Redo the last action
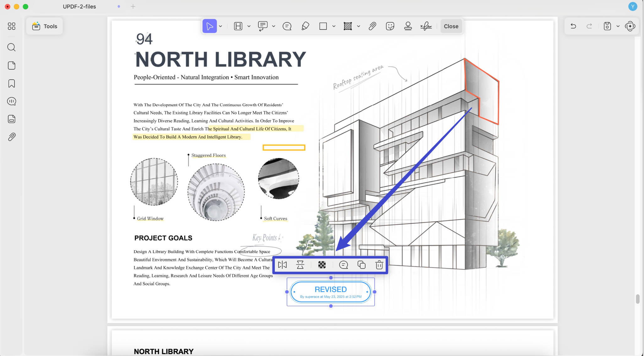The image size is (644, 356). [589, 26]
